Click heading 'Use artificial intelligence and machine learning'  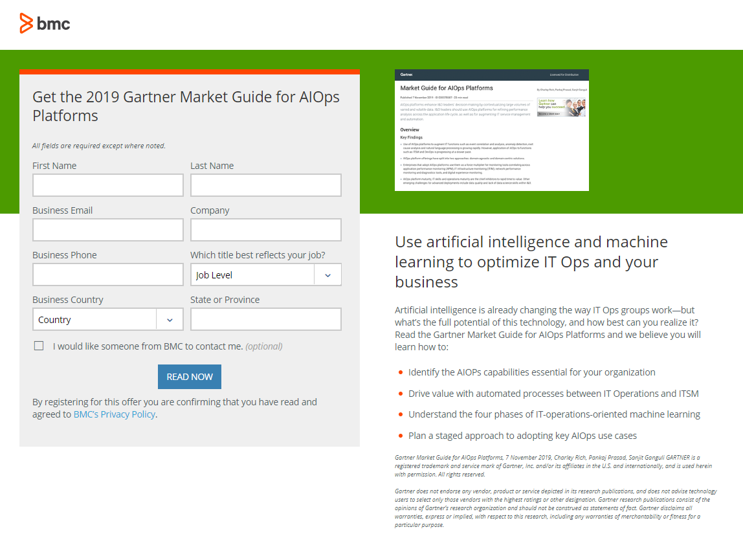pyautogui.click(x=531, y=262)
